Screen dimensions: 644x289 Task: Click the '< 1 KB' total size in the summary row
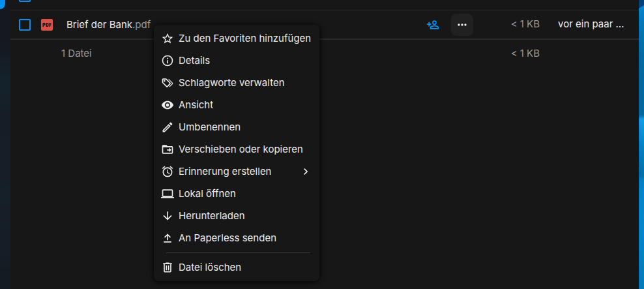click(x=525, y=53)
